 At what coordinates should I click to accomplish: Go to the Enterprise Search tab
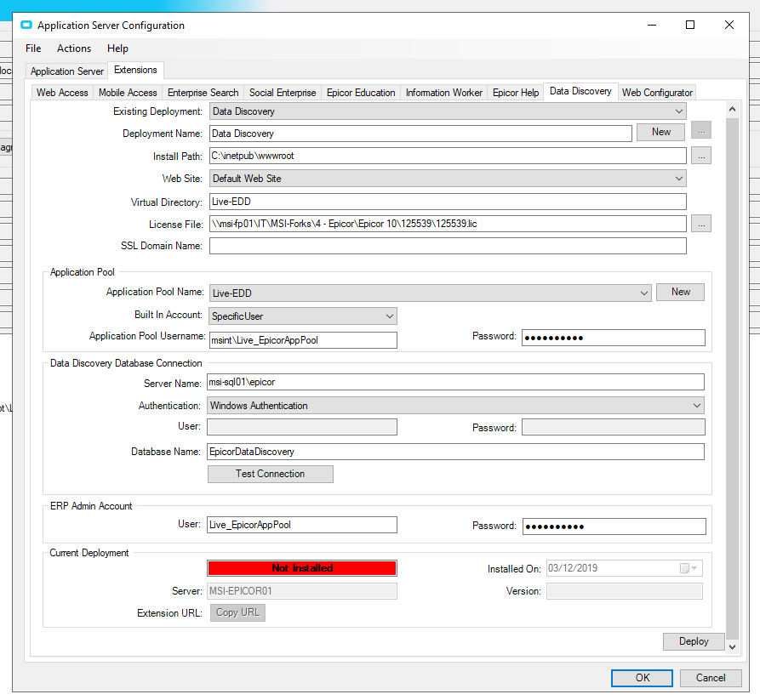[203, 93]
